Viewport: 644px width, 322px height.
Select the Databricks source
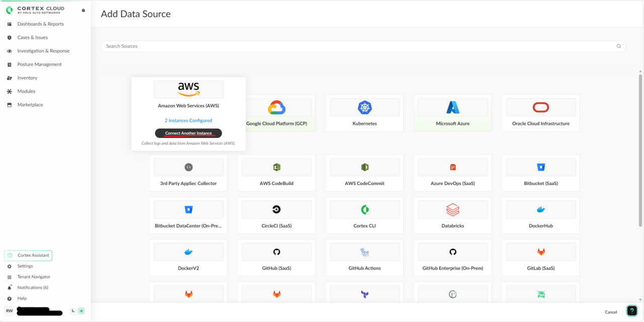[453, 215]
